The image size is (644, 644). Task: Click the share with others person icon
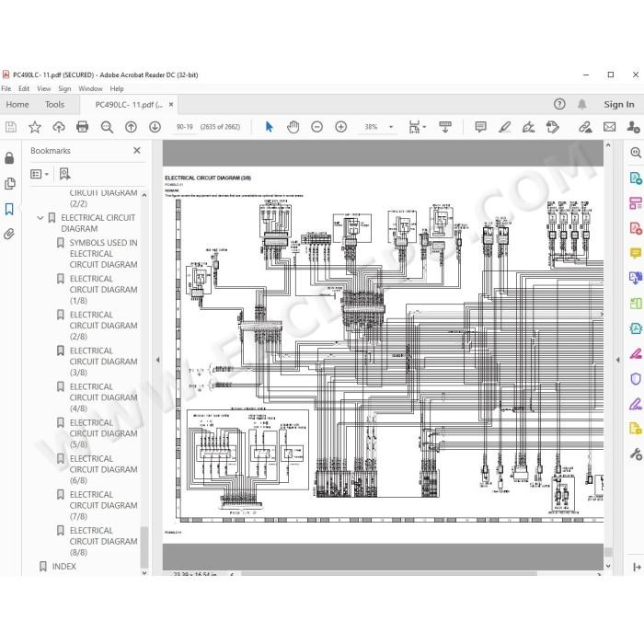pos(633,127)
